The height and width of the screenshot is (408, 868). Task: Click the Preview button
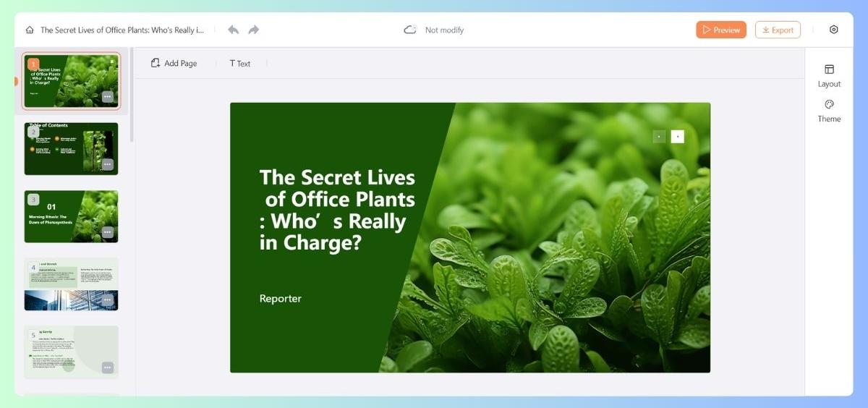pos(720,30)
